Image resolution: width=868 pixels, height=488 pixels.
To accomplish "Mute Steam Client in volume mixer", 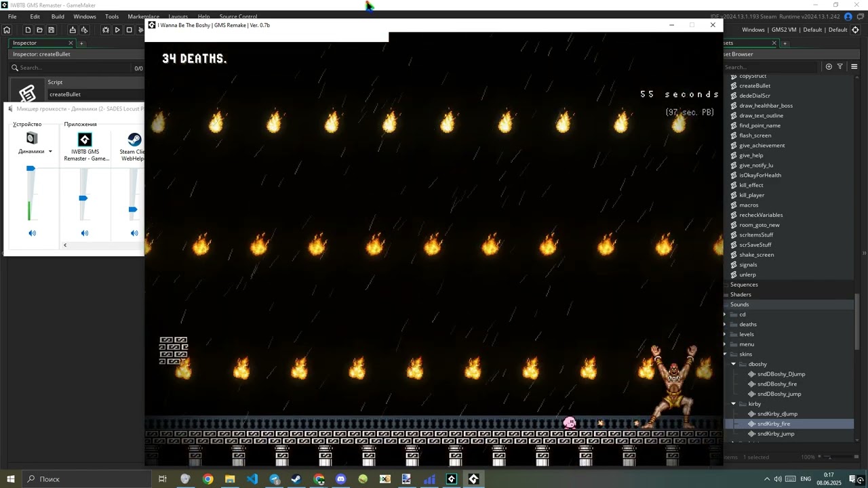I will click(134, 233).
